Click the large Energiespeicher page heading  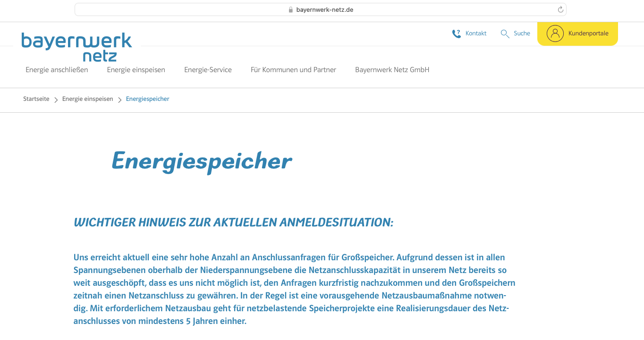tap(201, 161)
